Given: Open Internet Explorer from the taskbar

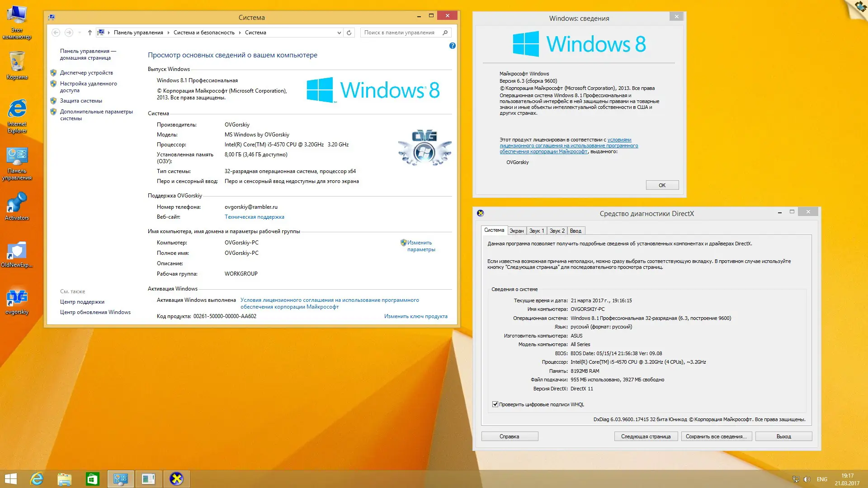Looking at the screenshot, I should pos(37,479).
